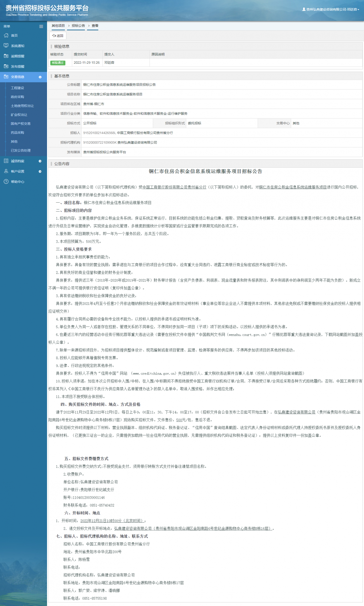Click the list icon beside 诚信档案
The width and height of the screenshot is (364, 606).
point(6,161)
